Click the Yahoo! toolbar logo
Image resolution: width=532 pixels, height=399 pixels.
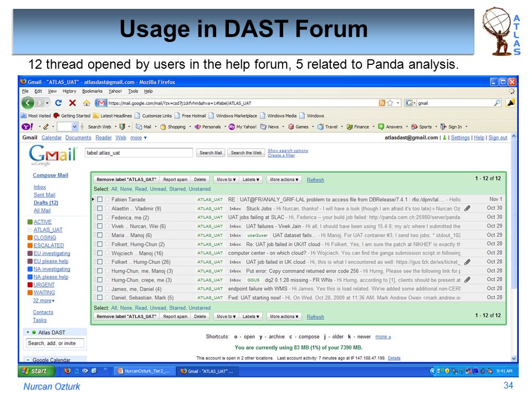27,126
